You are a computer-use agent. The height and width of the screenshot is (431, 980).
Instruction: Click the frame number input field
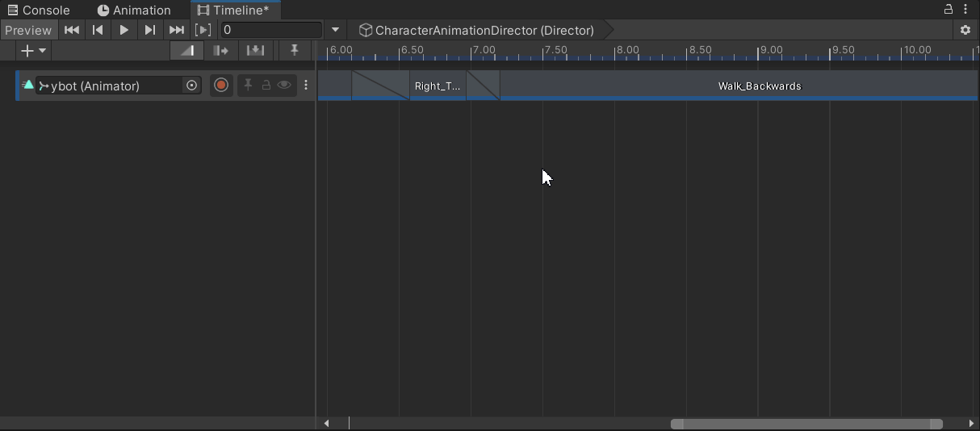coord(271,30)
